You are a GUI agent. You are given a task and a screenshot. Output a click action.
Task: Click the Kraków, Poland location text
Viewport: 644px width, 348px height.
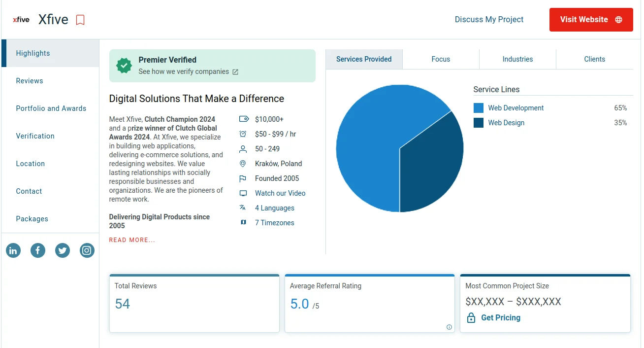click(x=279, y=164)
